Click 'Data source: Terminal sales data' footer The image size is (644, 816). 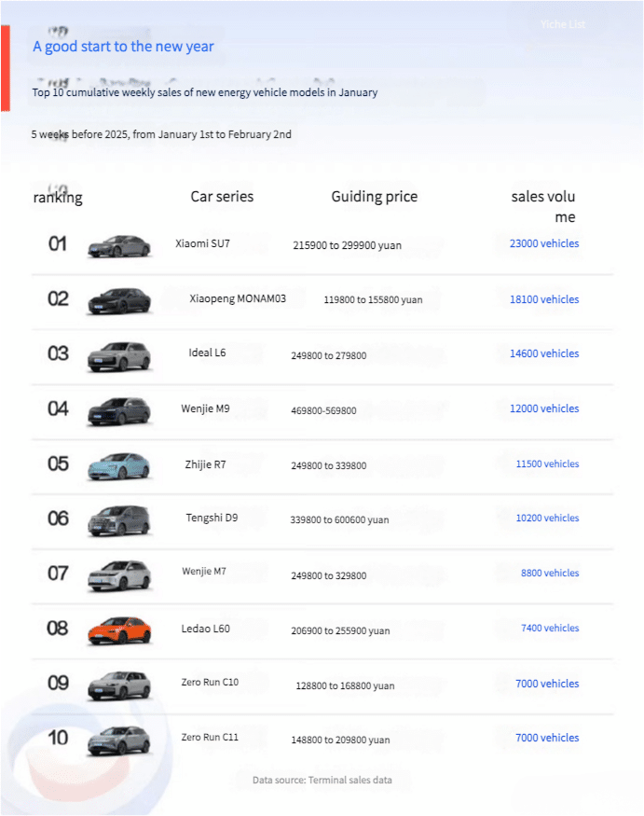pyautogui.click(x=322, y=780)
